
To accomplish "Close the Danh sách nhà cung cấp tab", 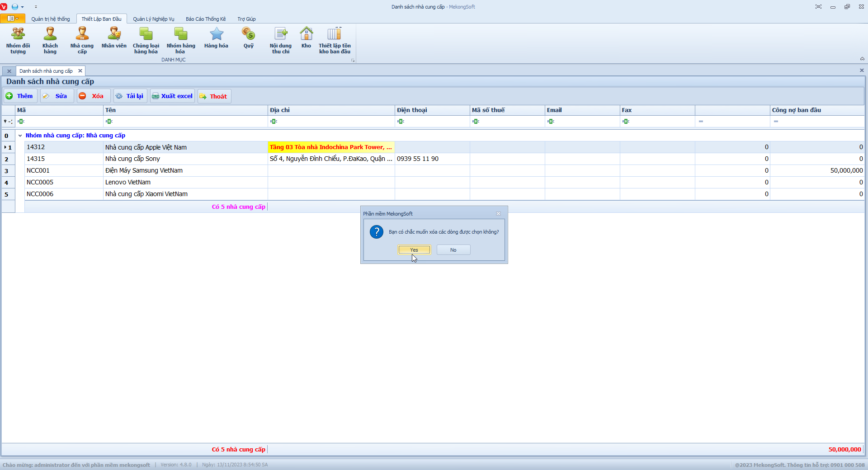I will (80, 71).
